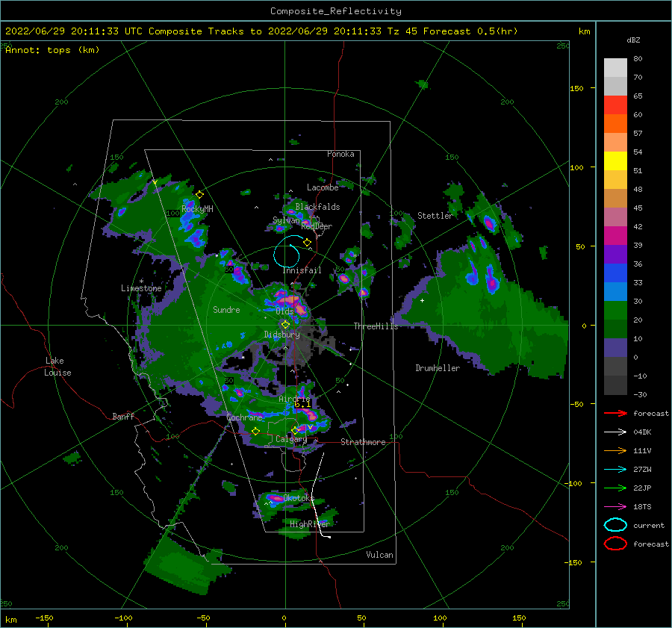Click the Drumheller label
This screenshot has width=672, height=628.
[438, 368]
